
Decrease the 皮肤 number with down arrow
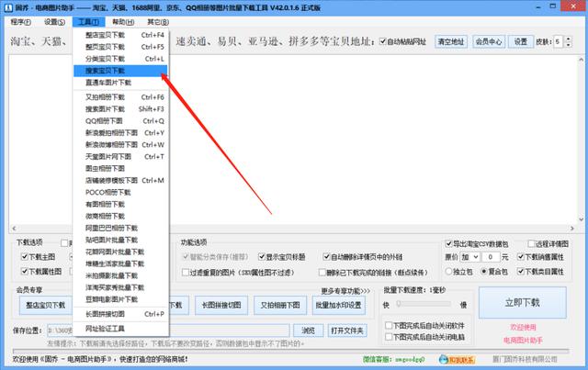point(569,44)
